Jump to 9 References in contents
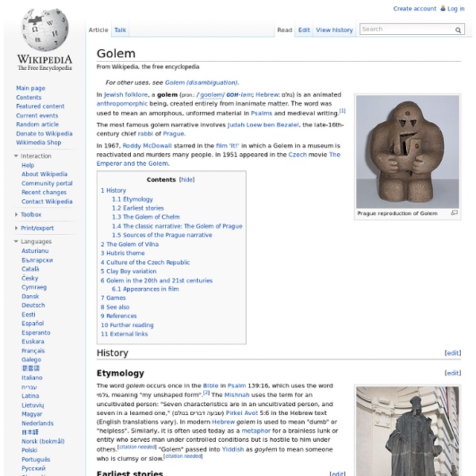The width and height of the screenshot is (476, 476). pos(118,316)
